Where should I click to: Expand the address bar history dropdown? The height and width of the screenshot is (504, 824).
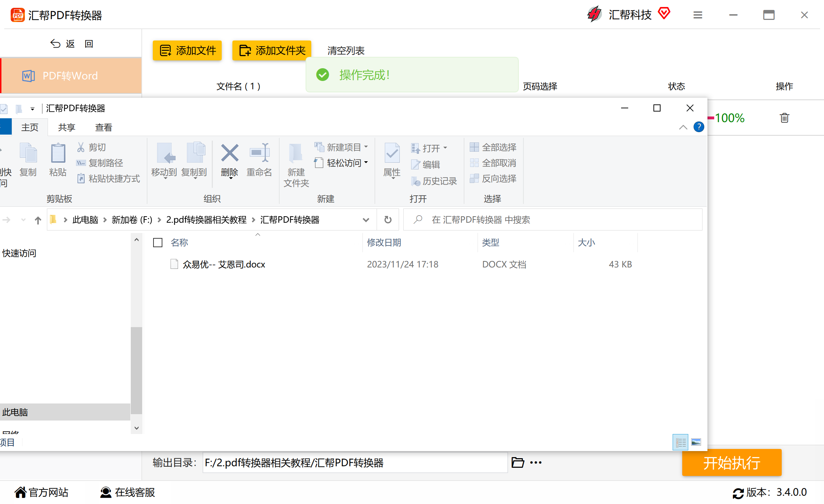pyautogui.click(x=366, y=220)
